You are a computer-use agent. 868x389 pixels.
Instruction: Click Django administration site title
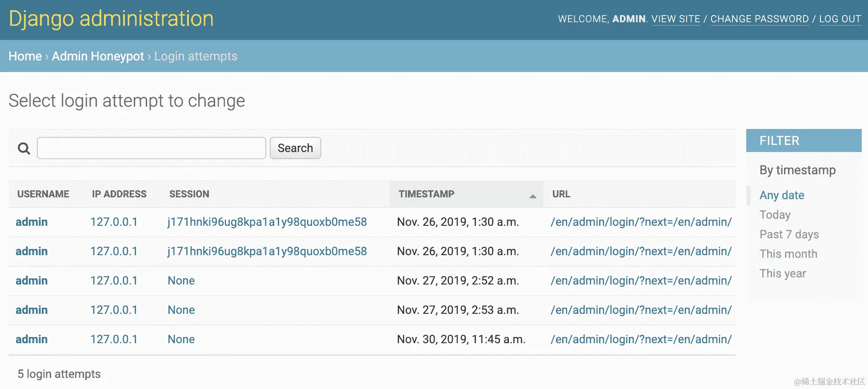click(111, 19)
